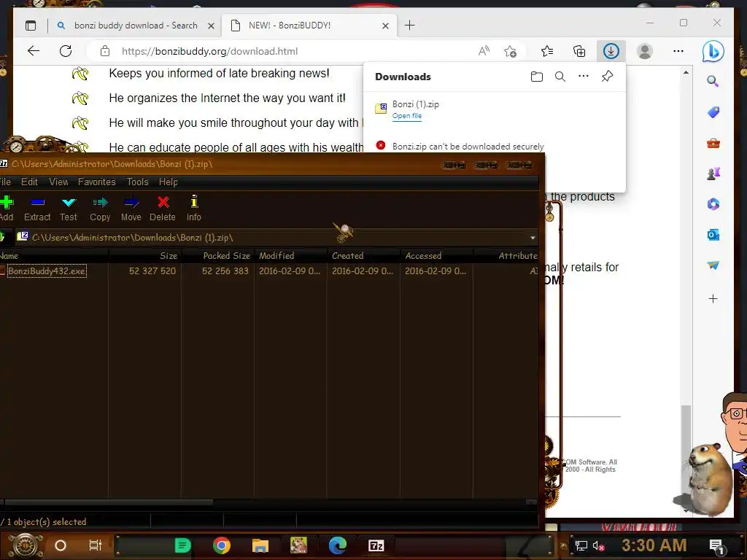Click the Edge profile avatar icon

coord(645,51)
